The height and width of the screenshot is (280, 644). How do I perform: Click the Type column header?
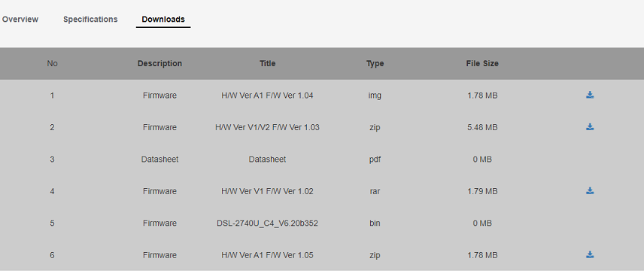click(375, 64)
